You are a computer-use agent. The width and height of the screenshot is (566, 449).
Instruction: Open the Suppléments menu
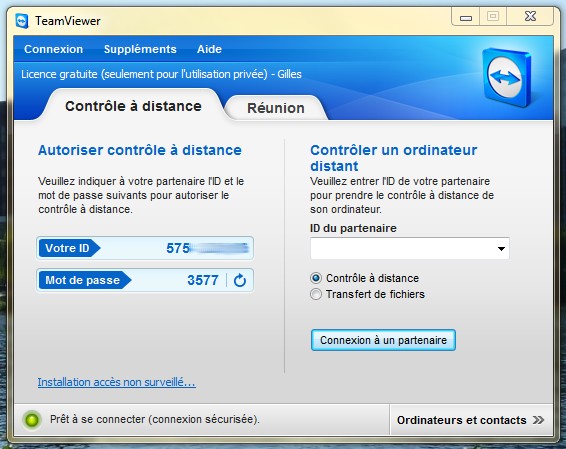(x=140, y=49)
